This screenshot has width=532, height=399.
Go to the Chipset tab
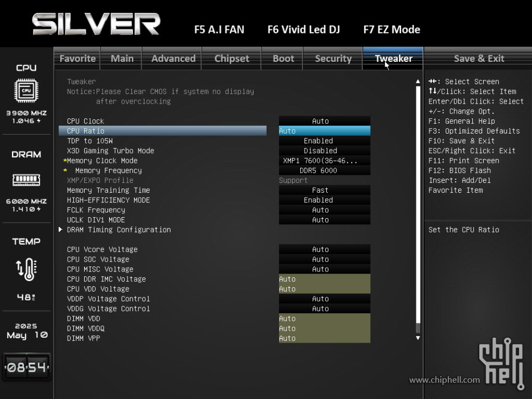tap(232, 59)
